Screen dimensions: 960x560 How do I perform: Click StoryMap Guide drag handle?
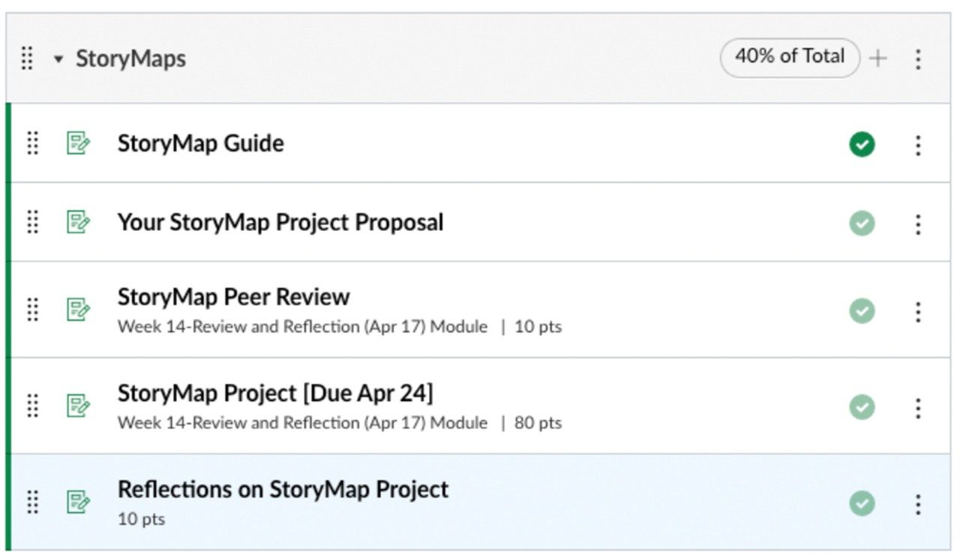tap(32, 143)
